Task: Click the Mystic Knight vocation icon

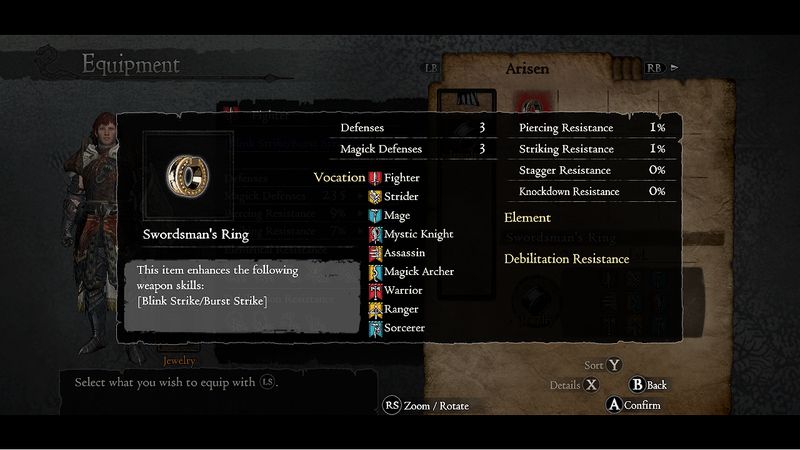Action: pyautogui.click(x=375, y=234)
